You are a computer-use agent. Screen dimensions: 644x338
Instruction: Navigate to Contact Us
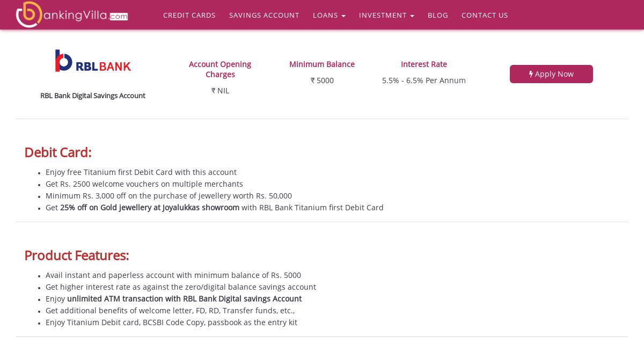(485, 15)
